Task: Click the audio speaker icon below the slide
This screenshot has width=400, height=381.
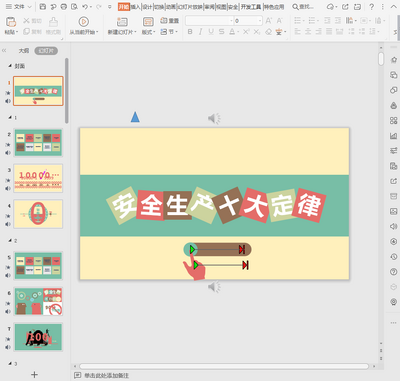Action: tap(214, 287)
